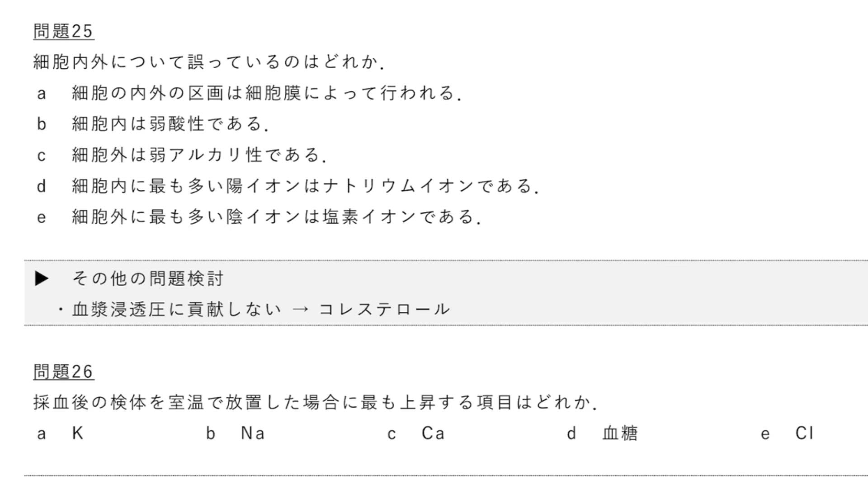Click the → arrow in the note line
The width and height of the screenshot is (868, 488).
click(x=300, y=310)
